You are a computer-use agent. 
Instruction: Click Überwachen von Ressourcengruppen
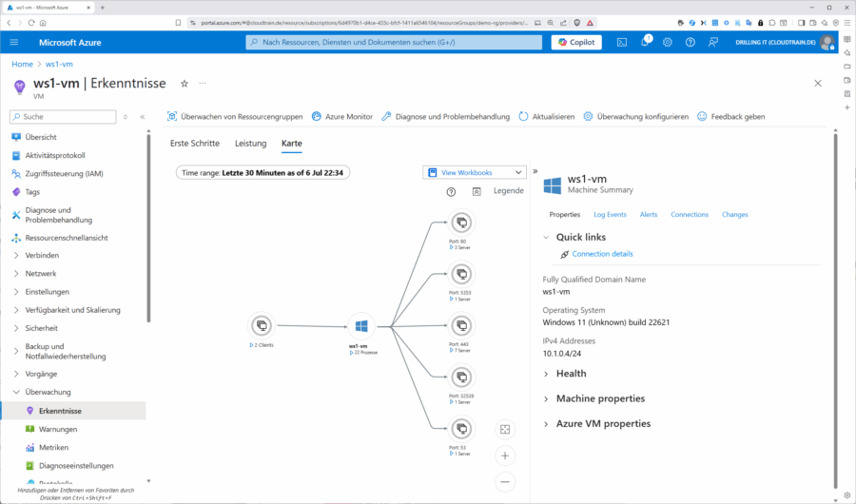235,116
